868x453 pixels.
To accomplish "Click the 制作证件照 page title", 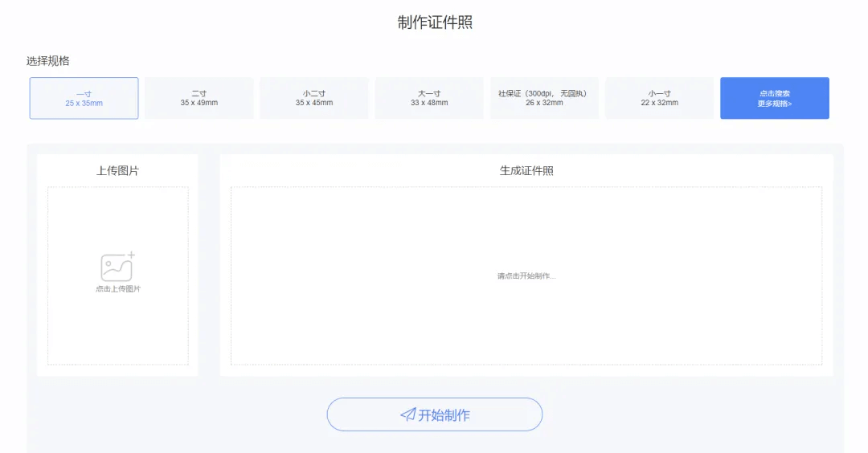I will (x=435, y=22).
